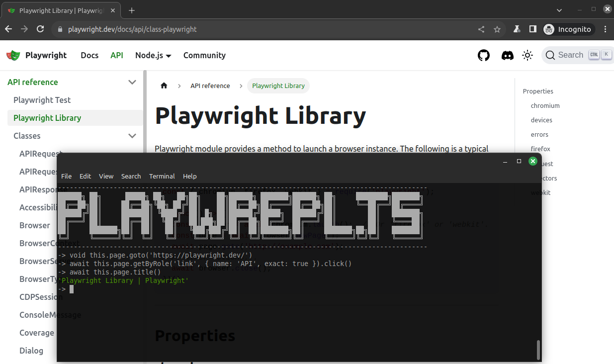This screenshot has height=364, width=614.
Task: Open the Coverage sidebar item
Action: click(x=37, y=333)
